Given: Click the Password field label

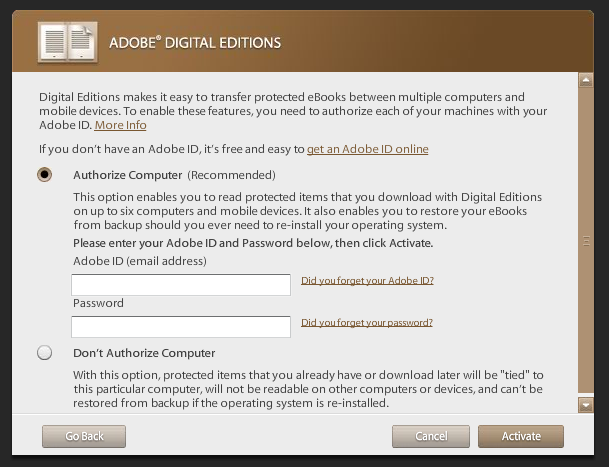Looking at the screenshot, I should (98, 303).
